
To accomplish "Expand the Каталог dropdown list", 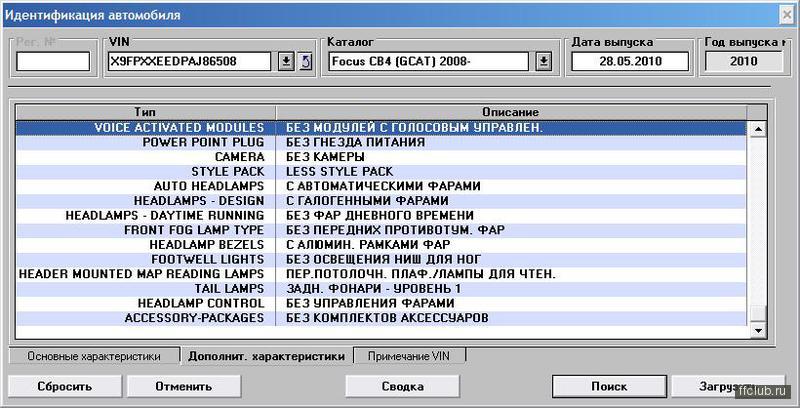I will [544, 62].
